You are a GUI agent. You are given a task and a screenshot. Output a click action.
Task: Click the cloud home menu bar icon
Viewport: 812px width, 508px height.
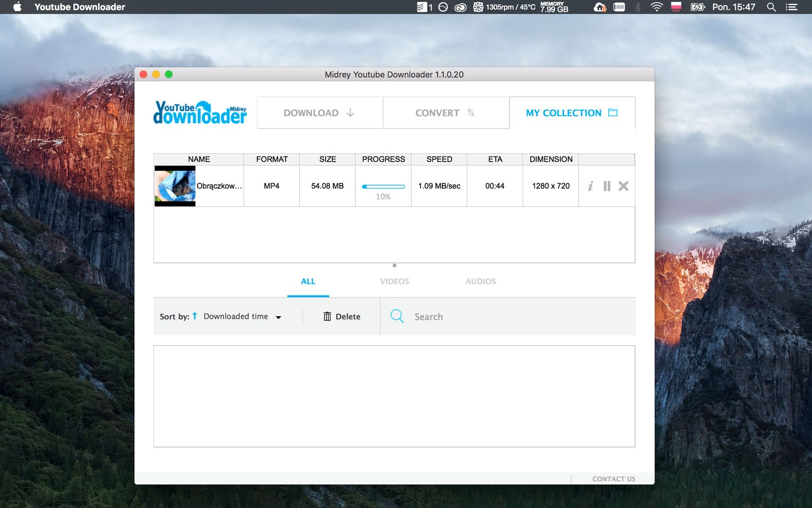pos(600,7)
